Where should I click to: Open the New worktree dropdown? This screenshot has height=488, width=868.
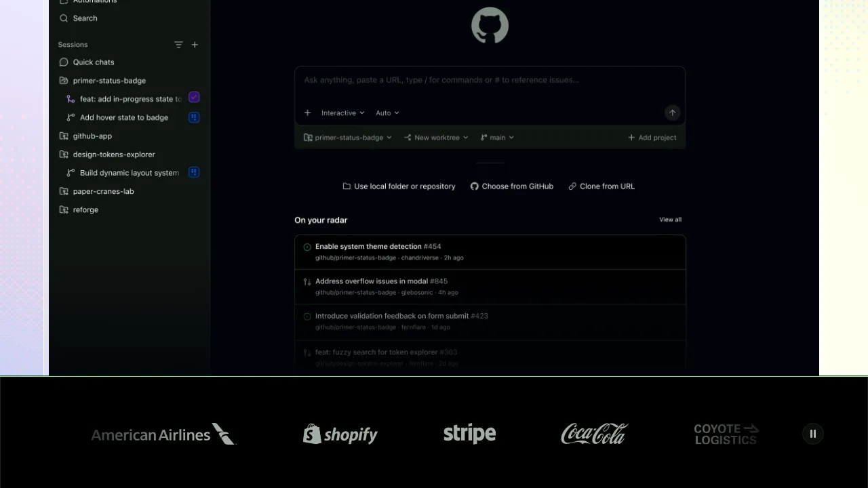pyautogui.click(x=436, y=138)
